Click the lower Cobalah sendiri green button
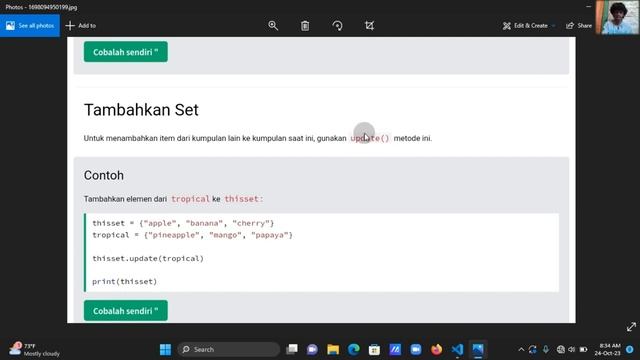Screen dimensions: 640x360 click(126, 311)
